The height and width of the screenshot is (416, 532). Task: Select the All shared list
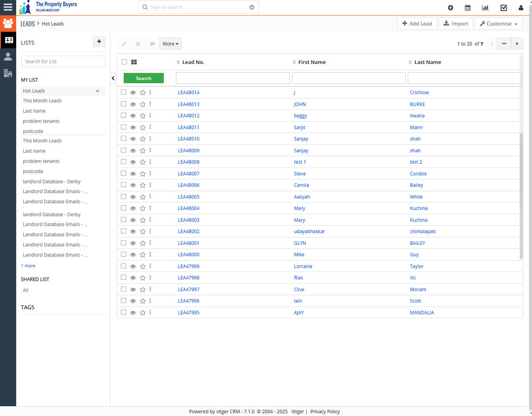[x=25, y=290]
